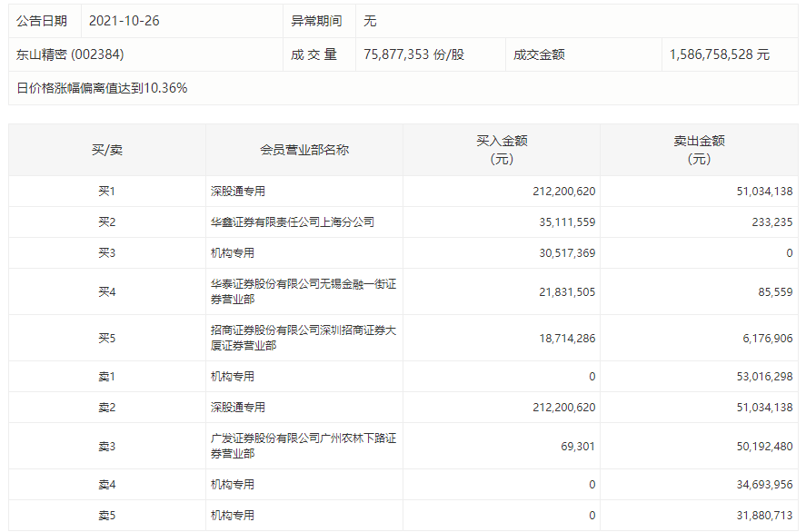Click the 卖4 row label
This screenshot has width=806, height=532.
[x=107, y=485]
